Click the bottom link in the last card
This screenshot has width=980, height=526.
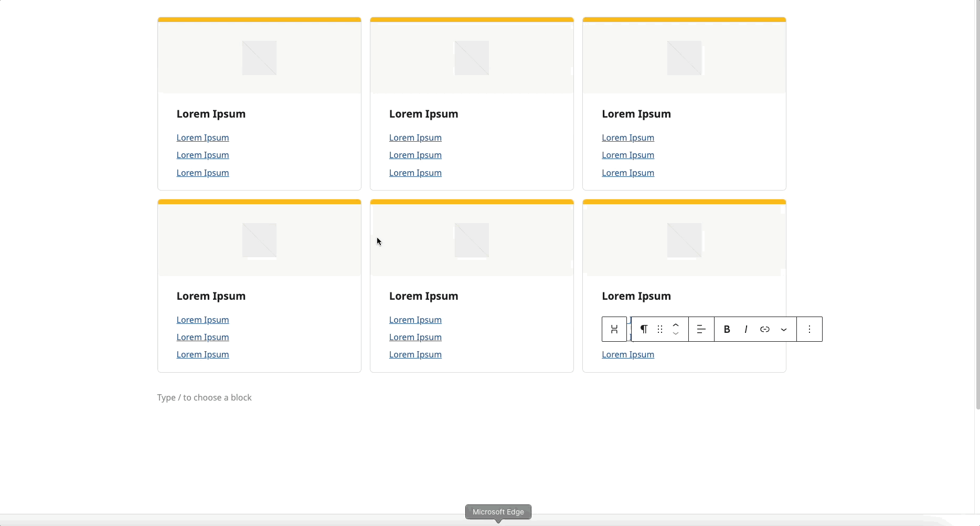point(627,354)
